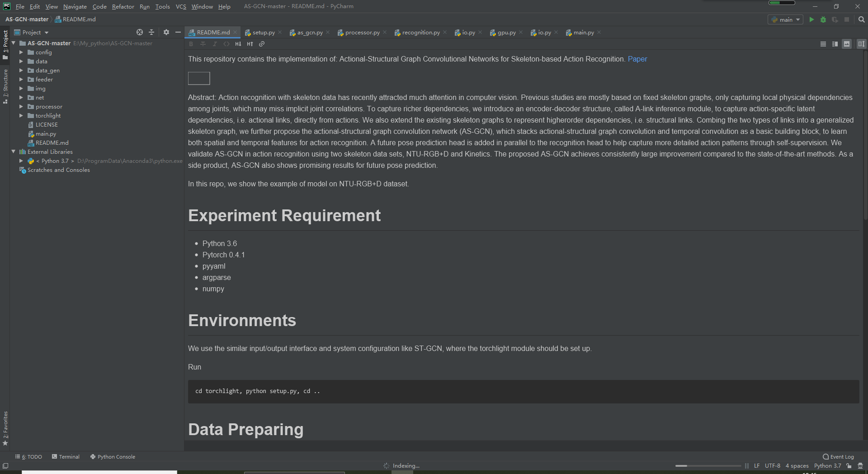Open the Paper hyperlink in README
The image size is (868, 474).
tap(637, 59)
